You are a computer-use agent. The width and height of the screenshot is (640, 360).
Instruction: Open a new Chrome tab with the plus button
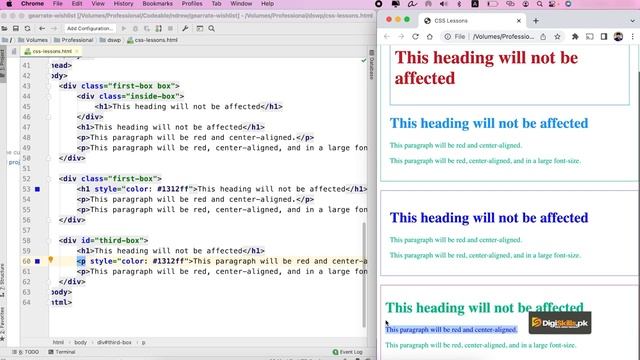point(536,20)
